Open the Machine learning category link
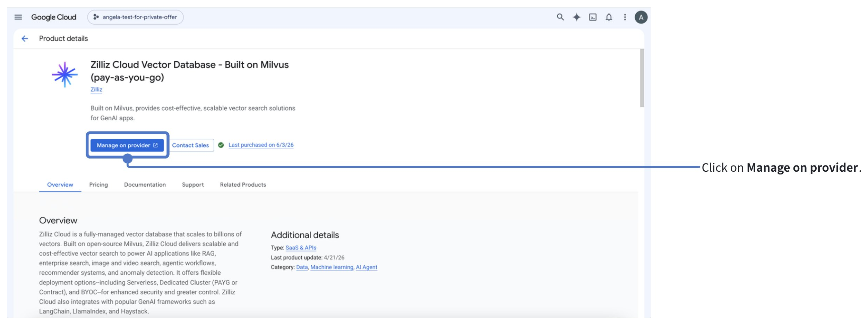 332,267
